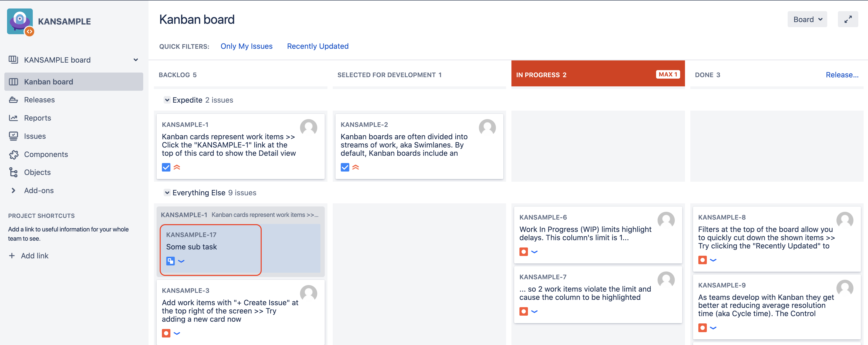This screenshot has height=345, width=868.
Task: Click the task checkbox icon on KANSAMPLE-1 card
Action: [166, 167]
